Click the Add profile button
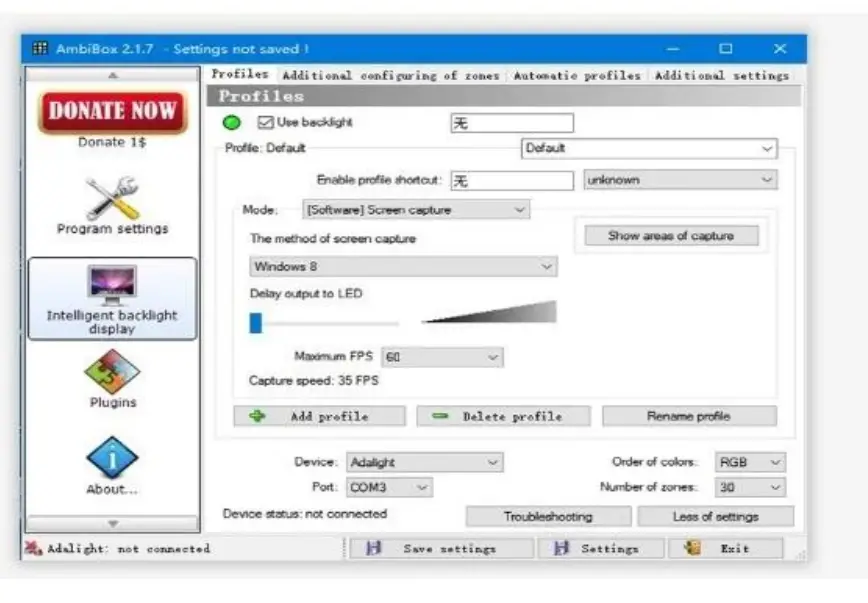The height and width of the screenshot is (603, 868). coord(319,416)
